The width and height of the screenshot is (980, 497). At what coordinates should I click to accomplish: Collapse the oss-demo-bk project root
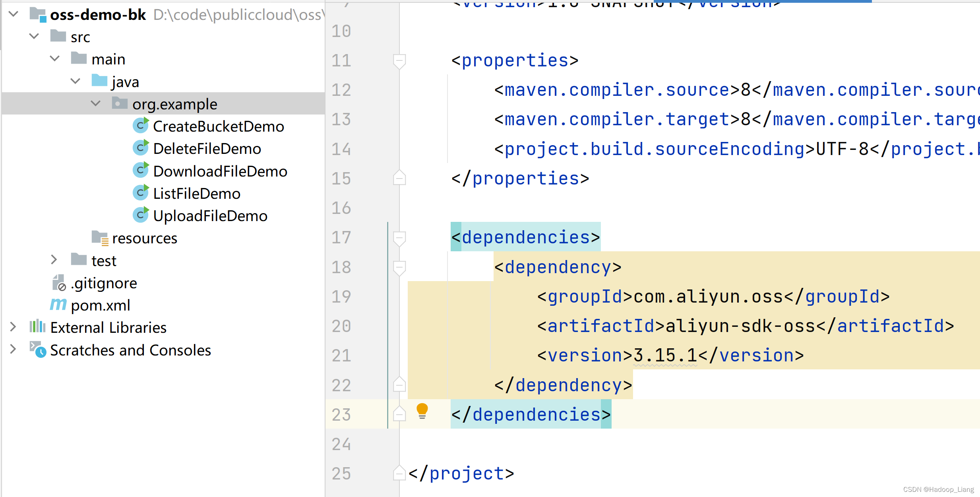tap(14, 14)
